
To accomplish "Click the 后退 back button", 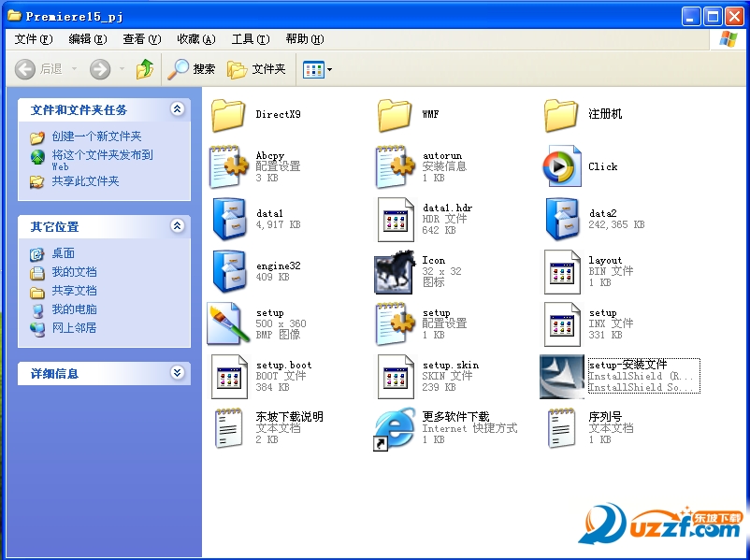I will point(38,69).
